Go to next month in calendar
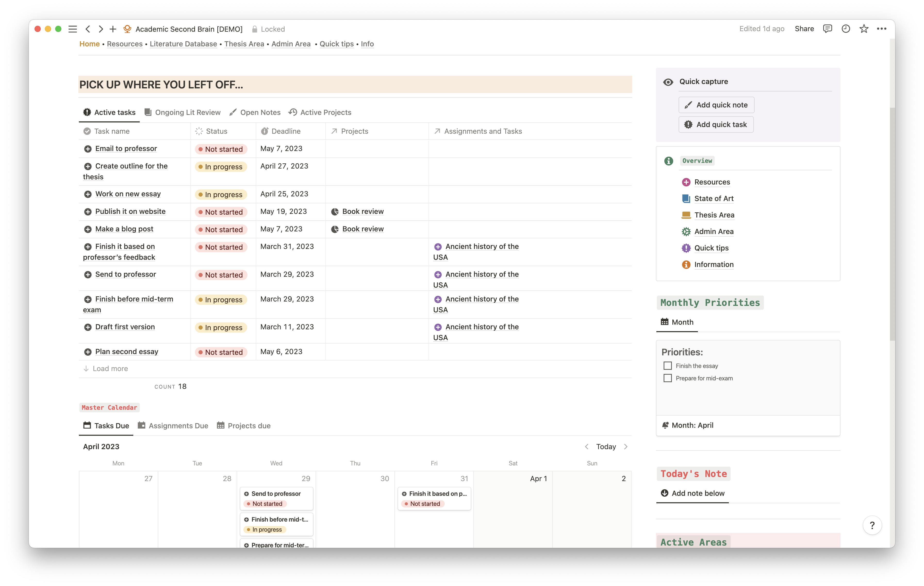924x586 pixels. point(626,446)
